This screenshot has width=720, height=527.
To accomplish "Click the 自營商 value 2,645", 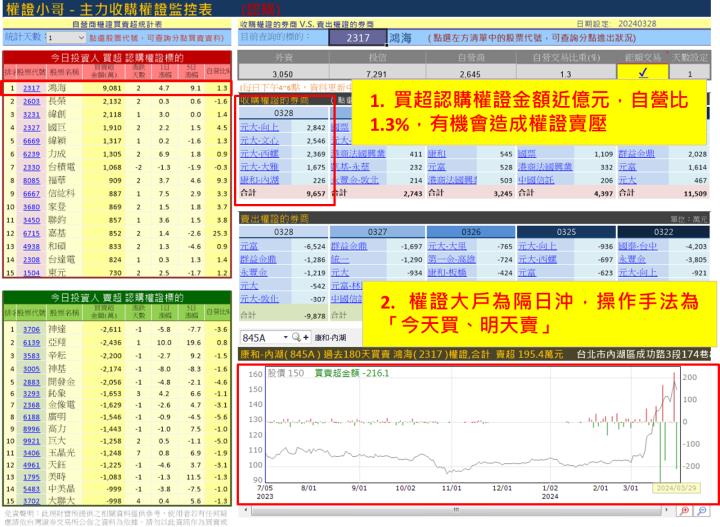I will (470, 74).
